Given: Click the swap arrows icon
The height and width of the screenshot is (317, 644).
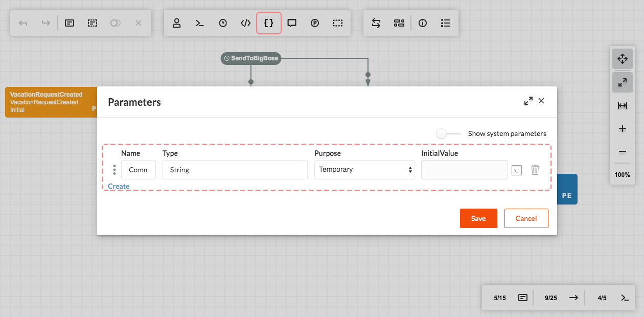Looking at the screenshot, I should (376, 23).
